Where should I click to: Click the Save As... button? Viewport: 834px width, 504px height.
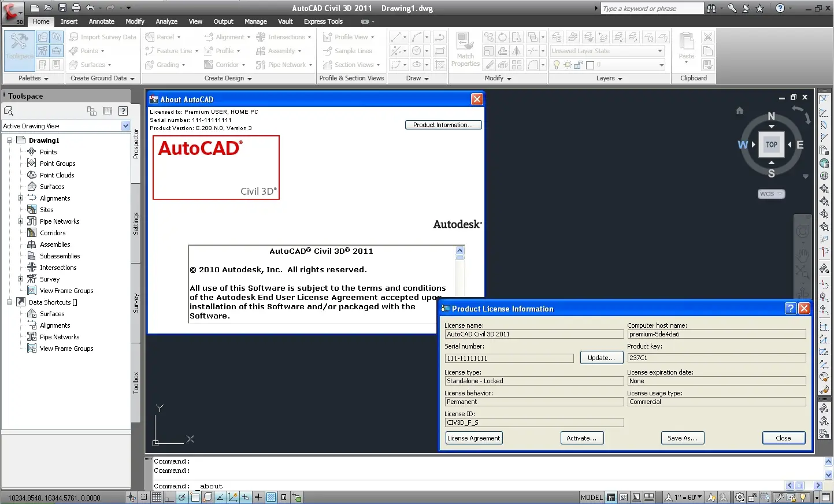[682, 438]
